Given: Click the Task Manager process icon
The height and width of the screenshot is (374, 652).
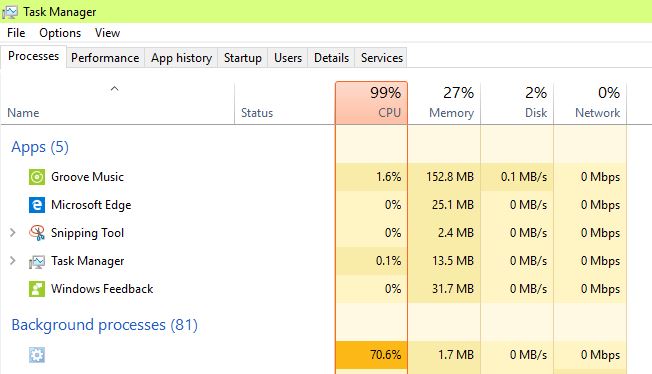Looking at the screenshot, I should (x=37, y=261).
